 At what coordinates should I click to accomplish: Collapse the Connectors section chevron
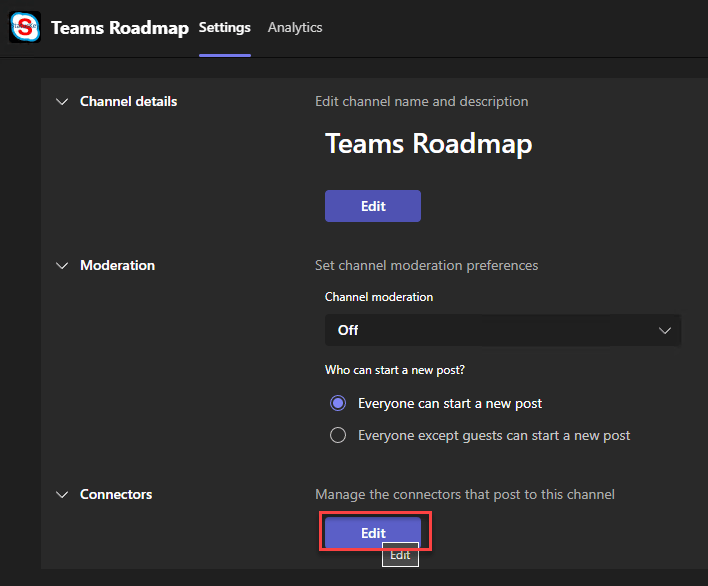pos(62,495)
